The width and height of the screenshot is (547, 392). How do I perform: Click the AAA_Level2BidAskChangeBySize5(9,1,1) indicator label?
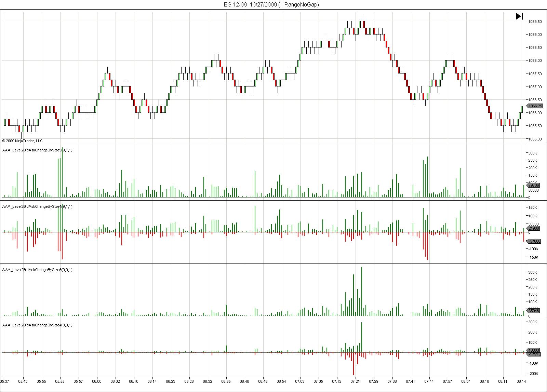point(37,150)
